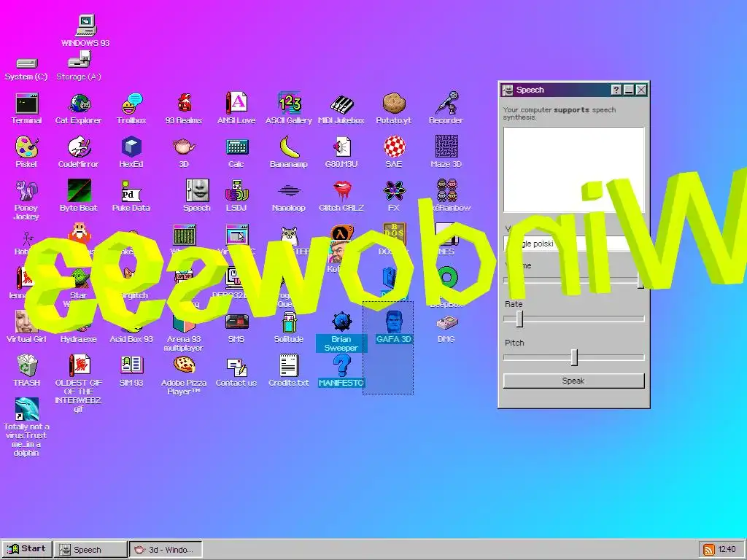Launch LSDJ
747x560 pixels.
[236, 196]
